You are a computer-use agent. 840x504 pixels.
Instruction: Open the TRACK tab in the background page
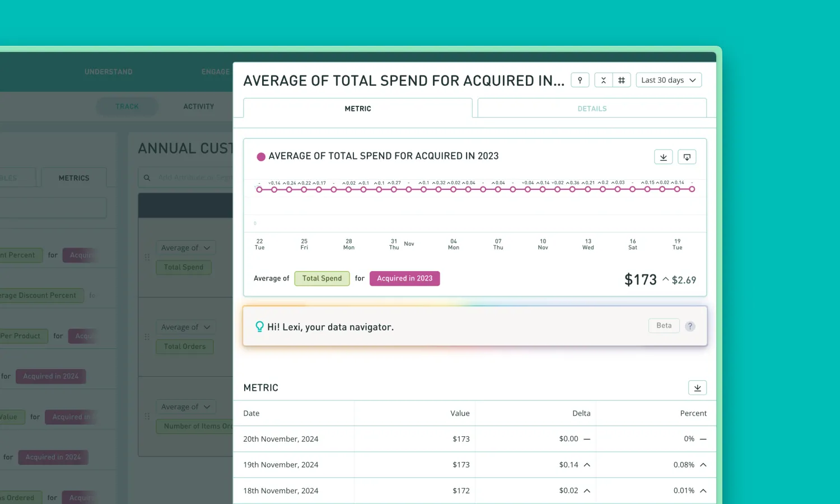[127, 106]
